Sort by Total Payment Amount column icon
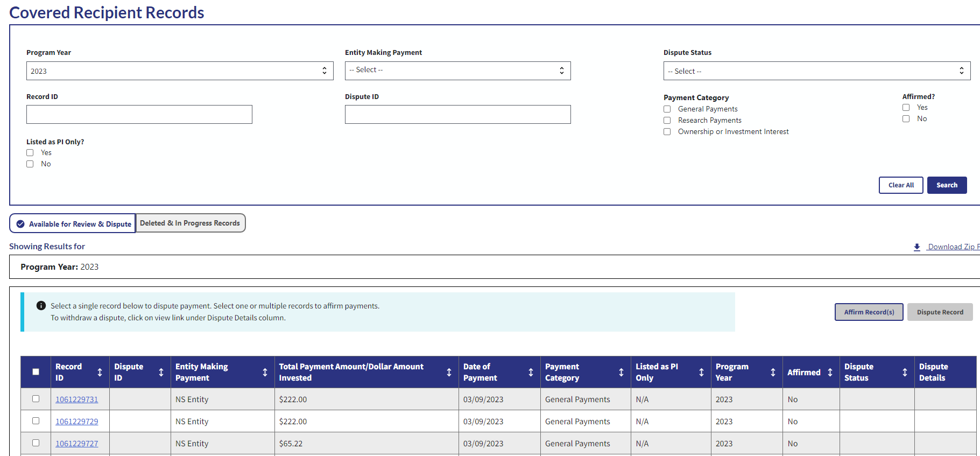Image resolution: width=980 pixels, height=456 pixels. click(x=449, y=372)
